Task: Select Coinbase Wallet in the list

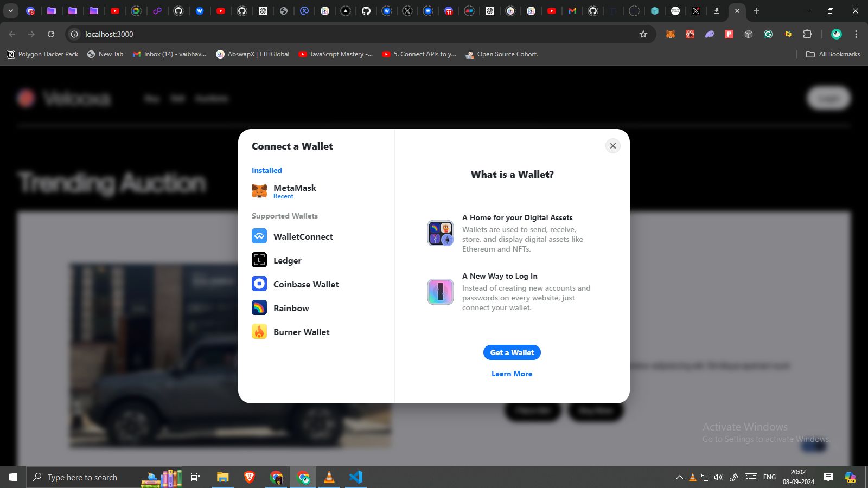Action: click(316, 284)
